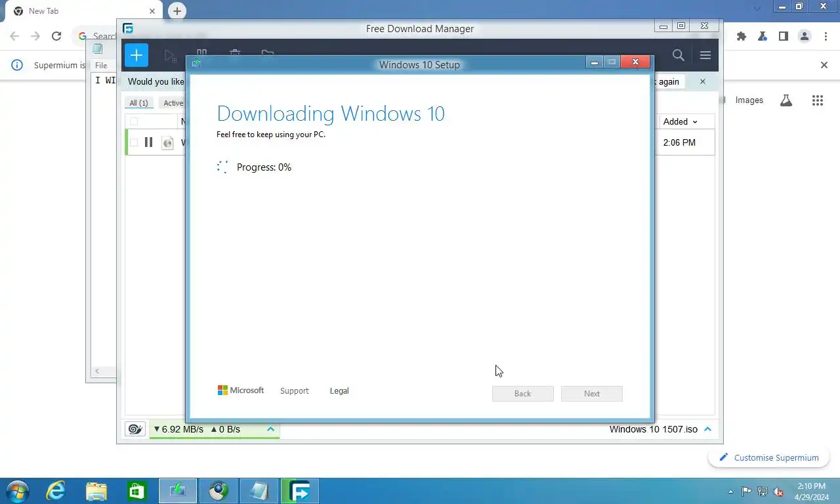Open Windows Explorer from taskbar
The width and height of the screenshot is (840, 504).
96,491
